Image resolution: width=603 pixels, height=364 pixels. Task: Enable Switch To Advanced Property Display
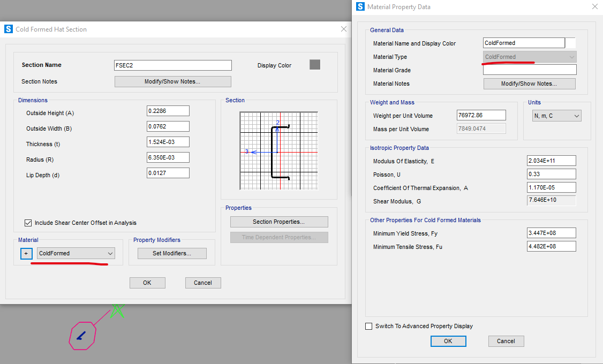coord(368,326)
